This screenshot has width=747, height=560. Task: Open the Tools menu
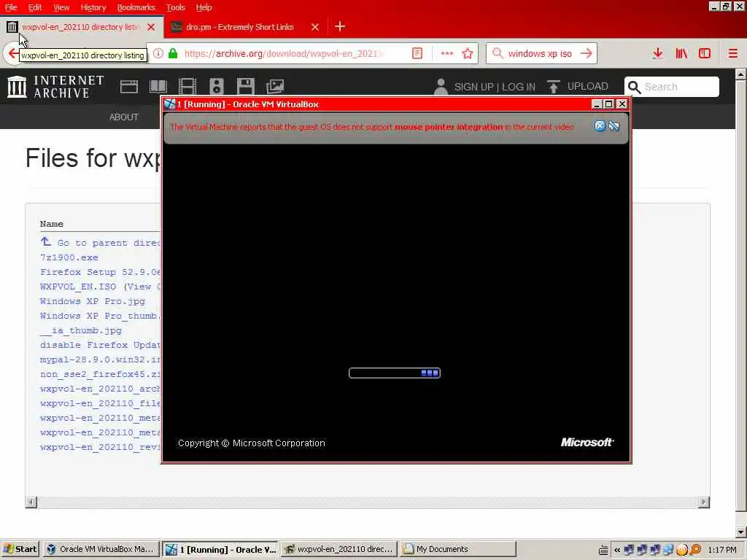(175, 7)
